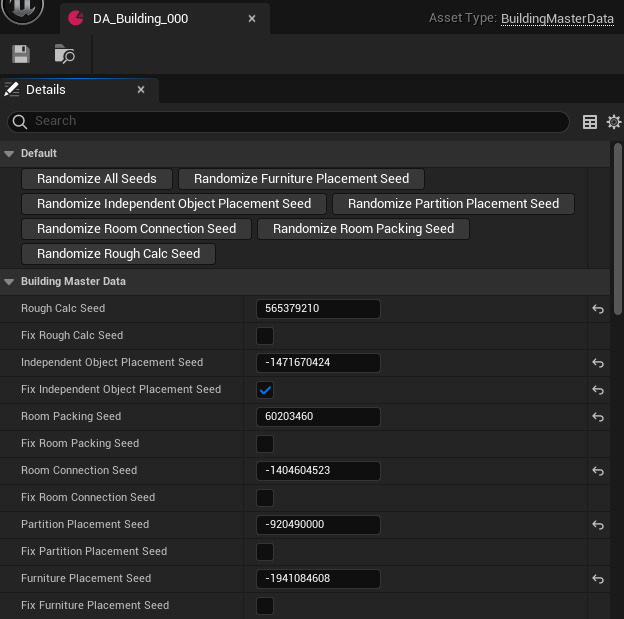The image size is (624, 619).
Task: Reset Independent Object Placement Seed value
Action: (598, 363)
